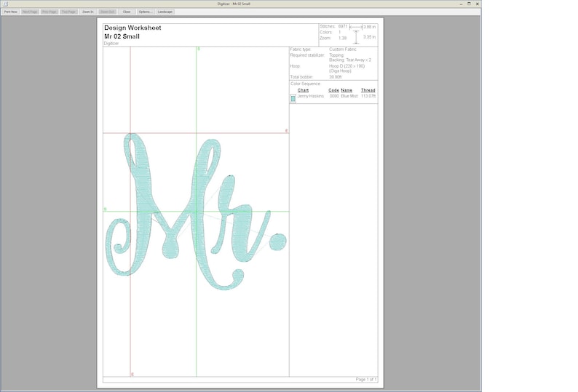Click the Blue Mist thread color swatch
The width and height of the screenshot is (578, 392).
293,98
